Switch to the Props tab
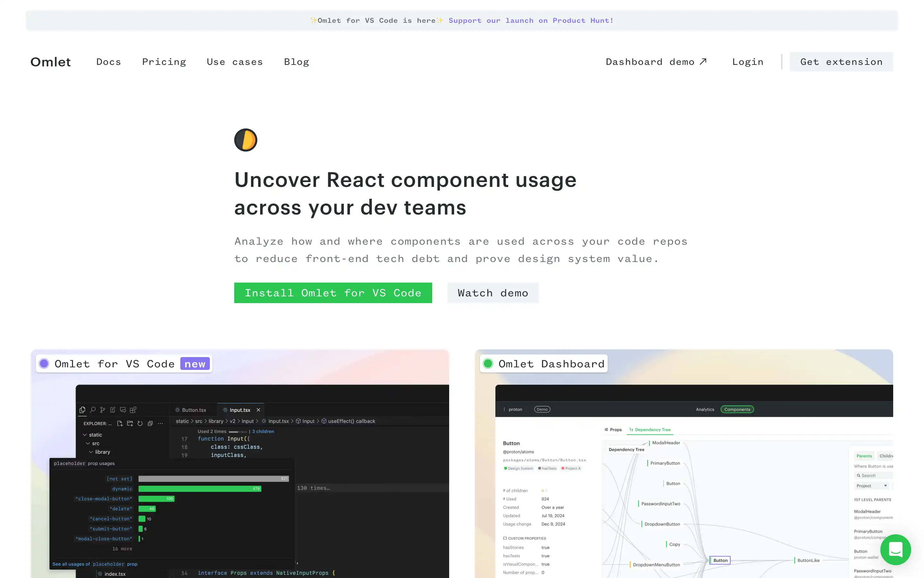The width and height of the screenshot is (924, 578). [x=613, y=430]
